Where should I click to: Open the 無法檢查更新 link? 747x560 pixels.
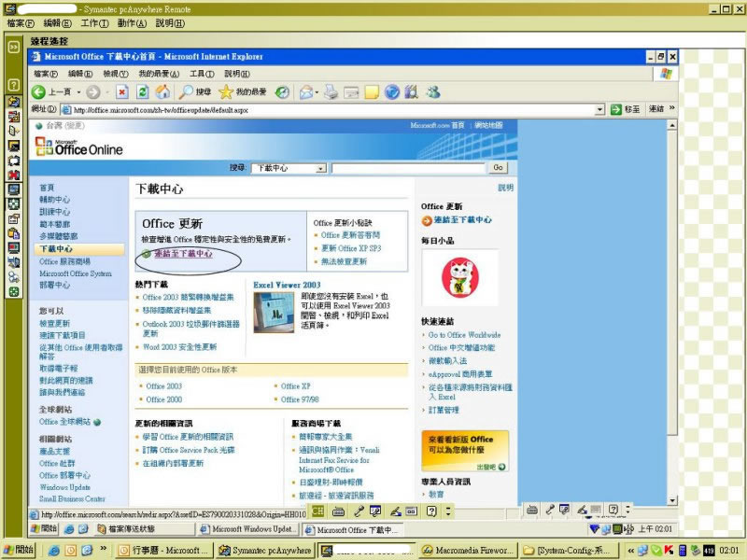[344, 261]
